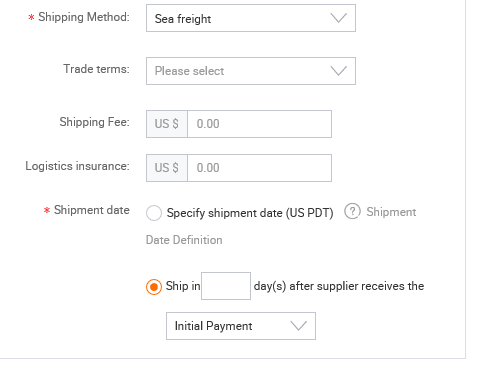Focus the Logistics insurance amount field
482x368 pixels.
[259, 168]
